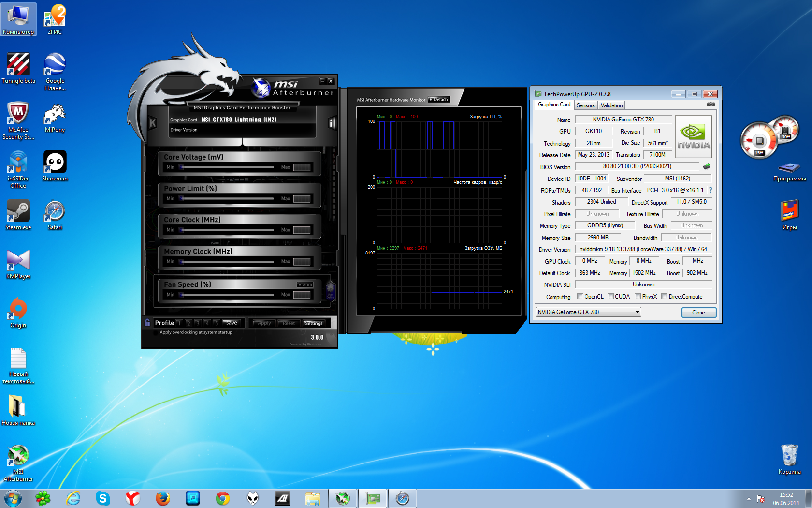Image resolution: width=812 pixels, height=508 pixels.
Task: Enable Apply overclocking at system startup
Action: pyautogui.click(x=156, y=332)
